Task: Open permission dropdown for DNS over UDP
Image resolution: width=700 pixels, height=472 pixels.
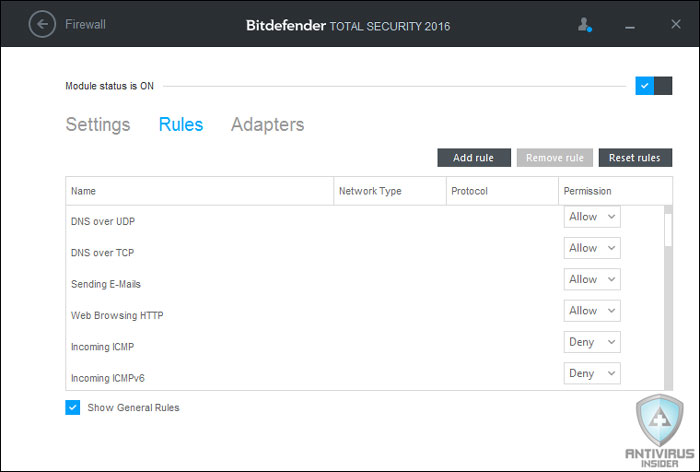Action: tap(592, 217)
